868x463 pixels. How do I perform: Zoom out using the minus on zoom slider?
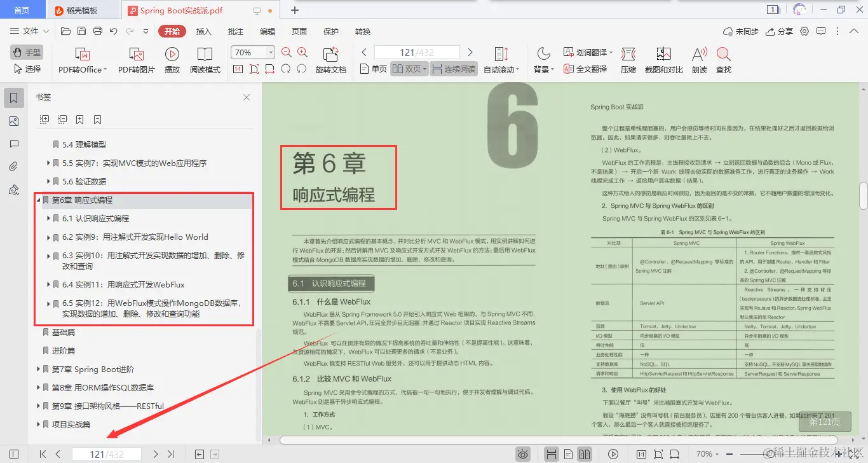pos(729,453)
